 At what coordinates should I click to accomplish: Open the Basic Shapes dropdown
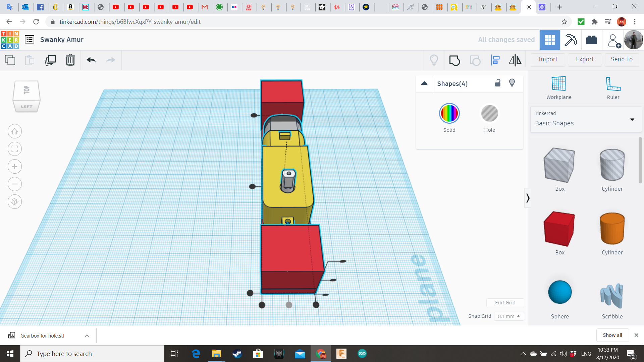pyautogui.click(x=632, y=119)
